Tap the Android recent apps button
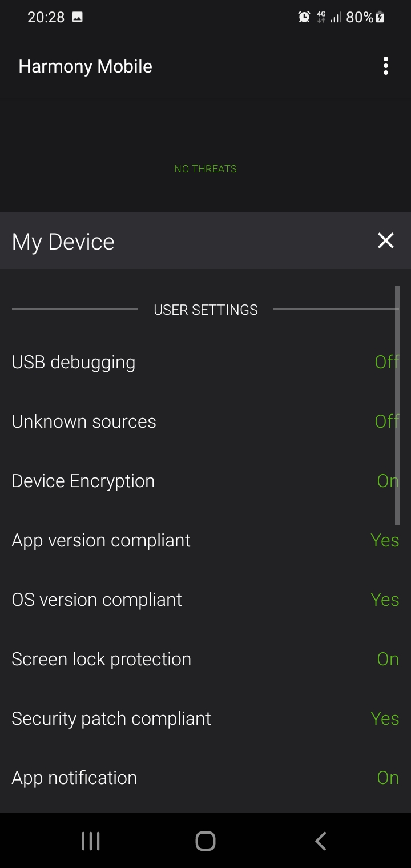The width and height of the screenshot is (411, 868). (x=91, y=841)
